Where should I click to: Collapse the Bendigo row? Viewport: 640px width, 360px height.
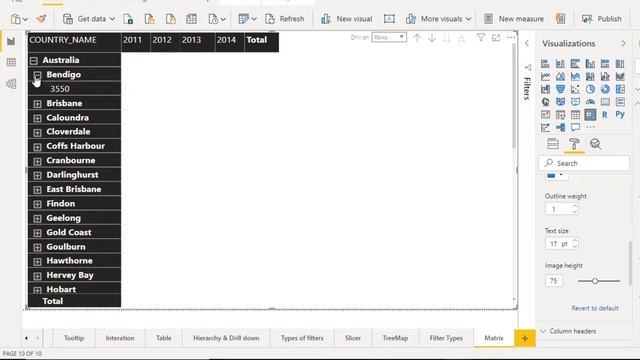tap(38, 75)
